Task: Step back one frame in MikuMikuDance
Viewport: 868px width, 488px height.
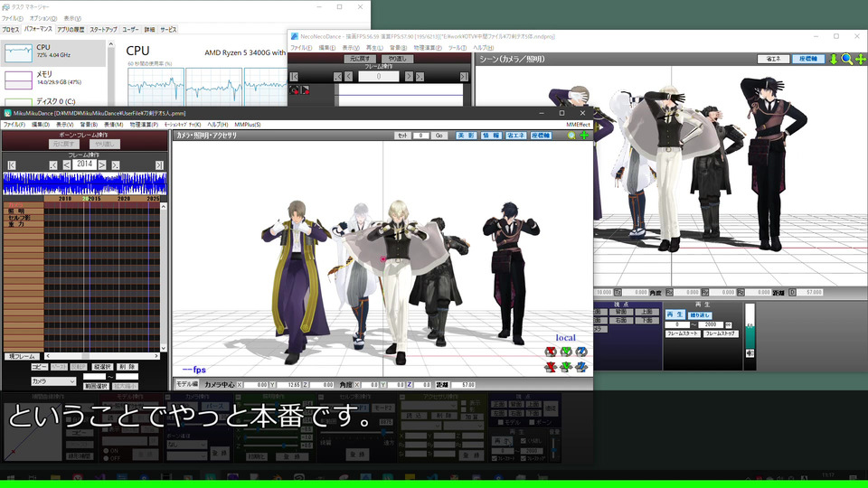Action: pos(66,164)
